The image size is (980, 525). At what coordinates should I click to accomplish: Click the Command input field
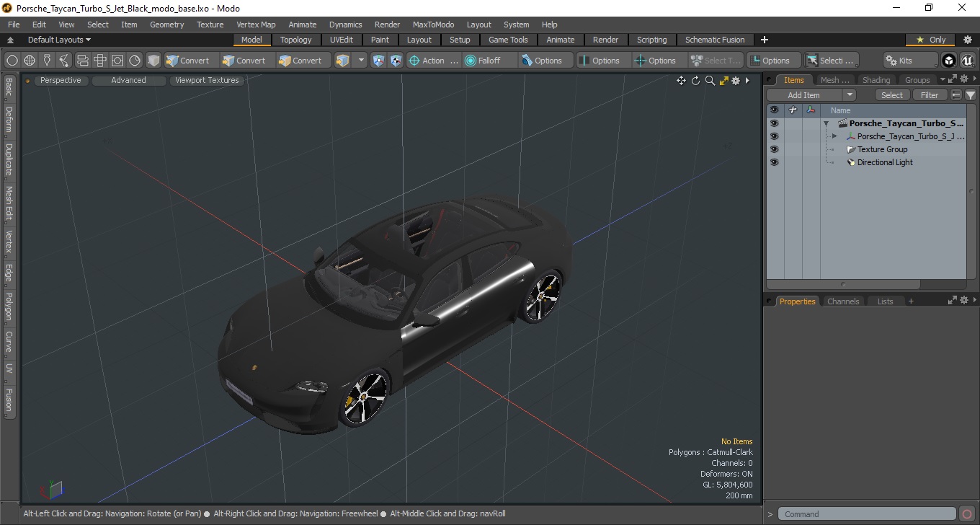point(868,514)
